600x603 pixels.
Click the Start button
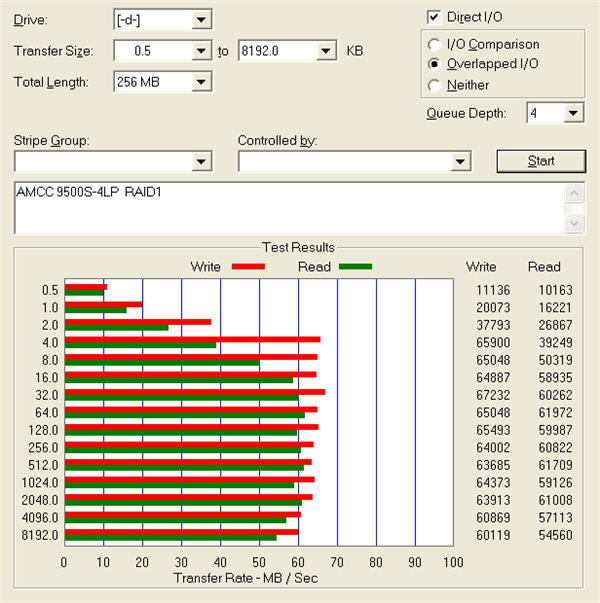point(541,161)
